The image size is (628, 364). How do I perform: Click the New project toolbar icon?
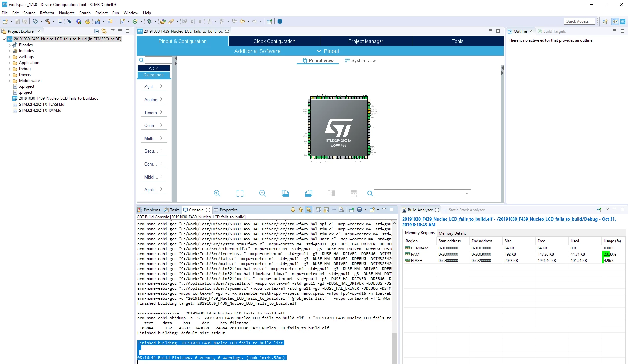click(5, 21)
